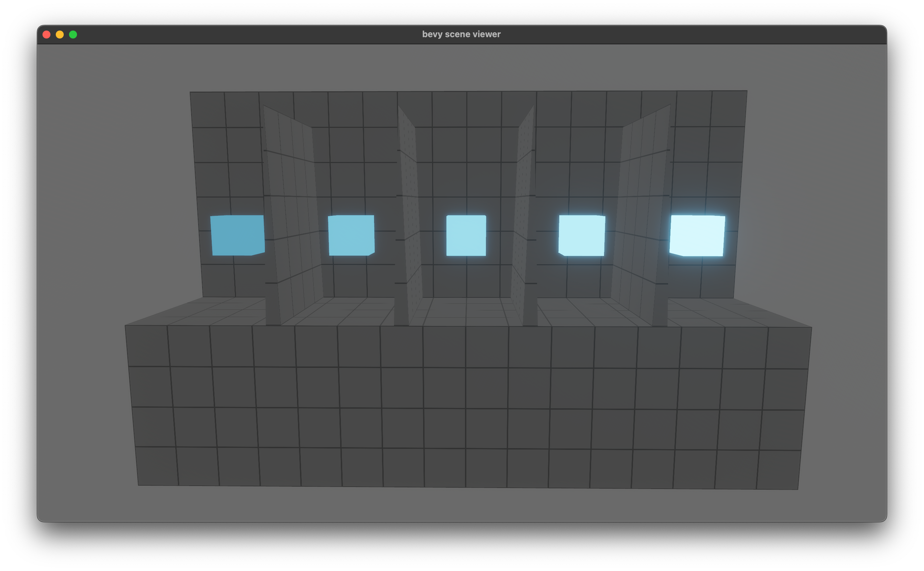Select the center blue cube
924x571 pixels.
click(466, 235)
